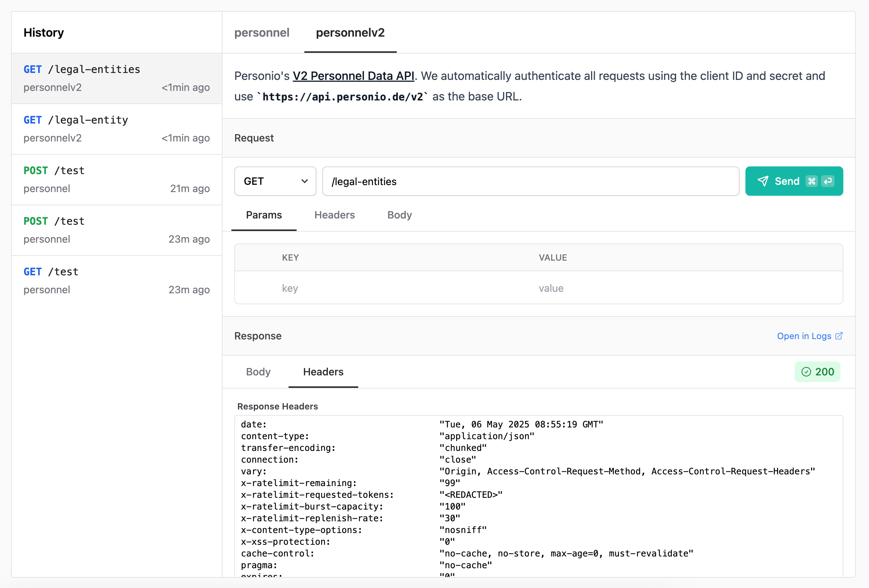The height and width of the screenshot is (588, 869).
Task: Open the V2 Personnel Data API link
Action: (x=353, y=76)
